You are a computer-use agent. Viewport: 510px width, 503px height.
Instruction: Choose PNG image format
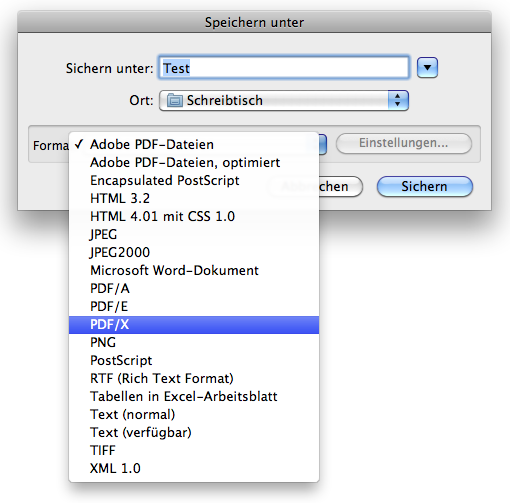click(194, 343)
